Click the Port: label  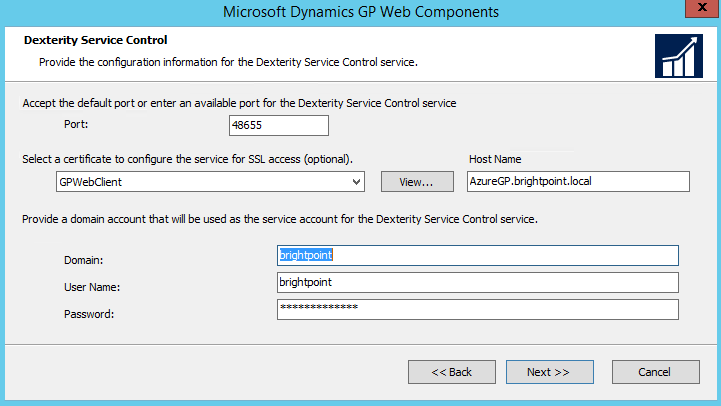(75, 125)
